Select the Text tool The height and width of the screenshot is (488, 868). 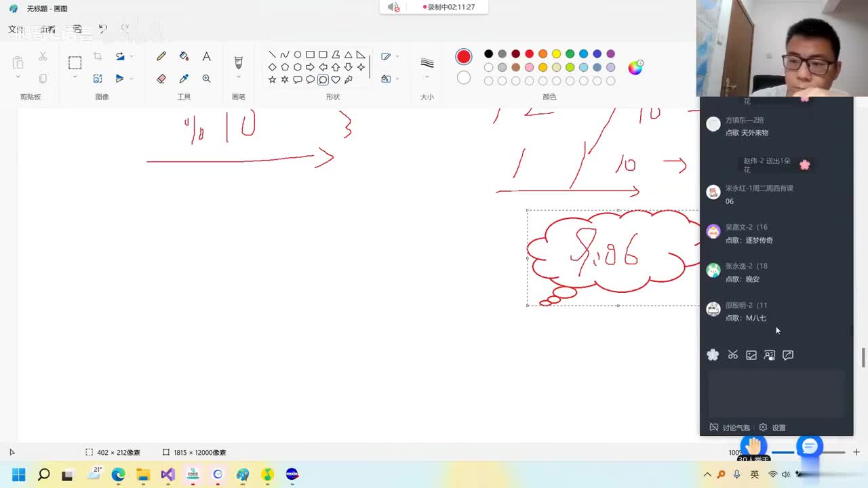pos(206,57)
